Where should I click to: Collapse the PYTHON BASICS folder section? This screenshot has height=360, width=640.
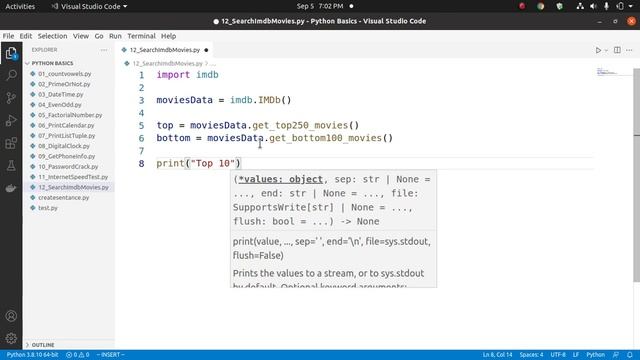(x=52, y=63)
